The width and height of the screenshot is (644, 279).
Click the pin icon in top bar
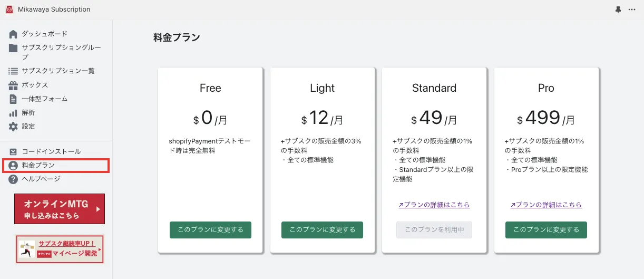pyautogui.click(x=618, y=9)
